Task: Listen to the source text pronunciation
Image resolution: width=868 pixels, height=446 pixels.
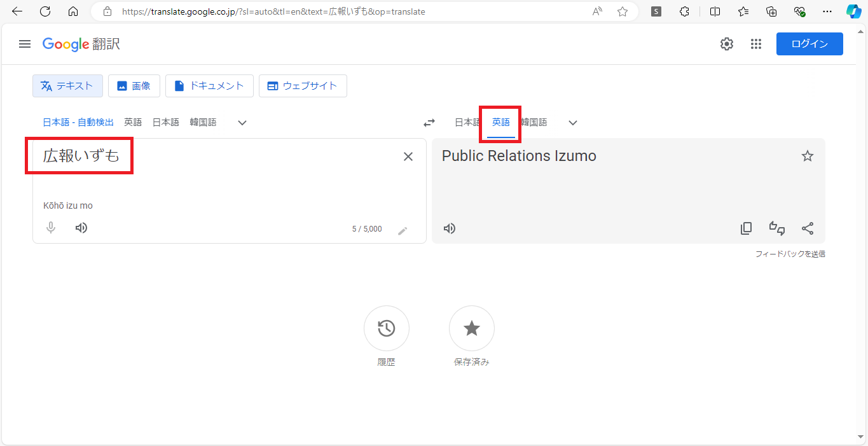Action: [x=81, y=228]
